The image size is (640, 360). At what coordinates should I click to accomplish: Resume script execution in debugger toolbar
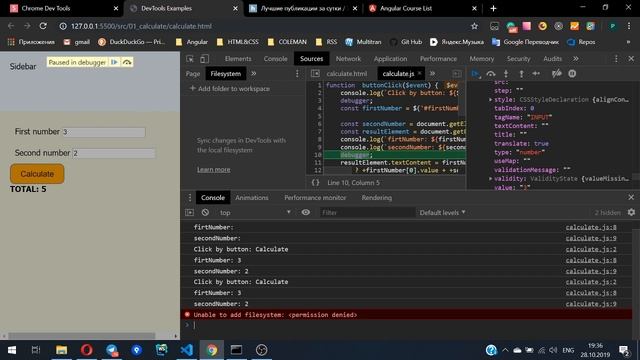click(475, 73)
